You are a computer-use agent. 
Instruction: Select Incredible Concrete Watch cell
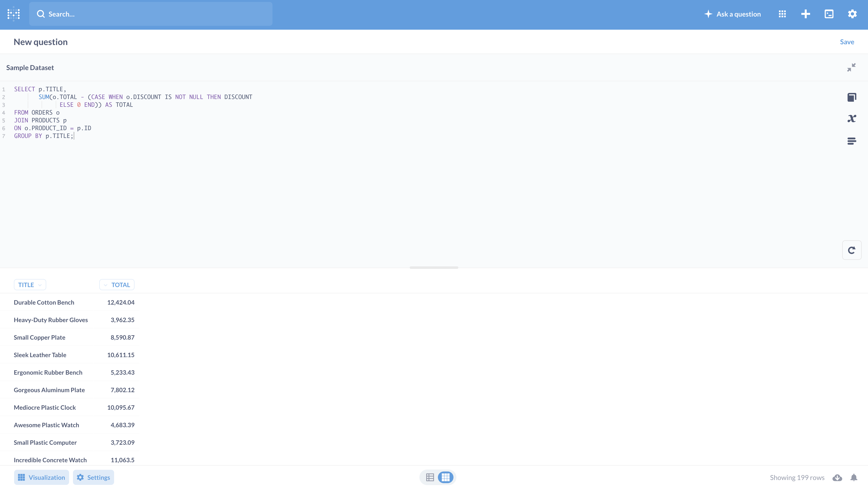pyautogui.click(x=50, y=460)
